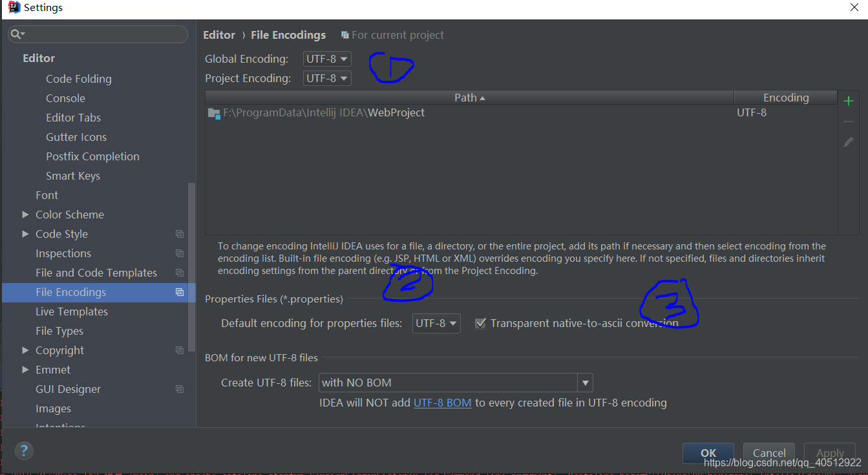Toggle Transparent native-to-ascii conversion checkbox

pyautogui.click(x=480, y=323)
